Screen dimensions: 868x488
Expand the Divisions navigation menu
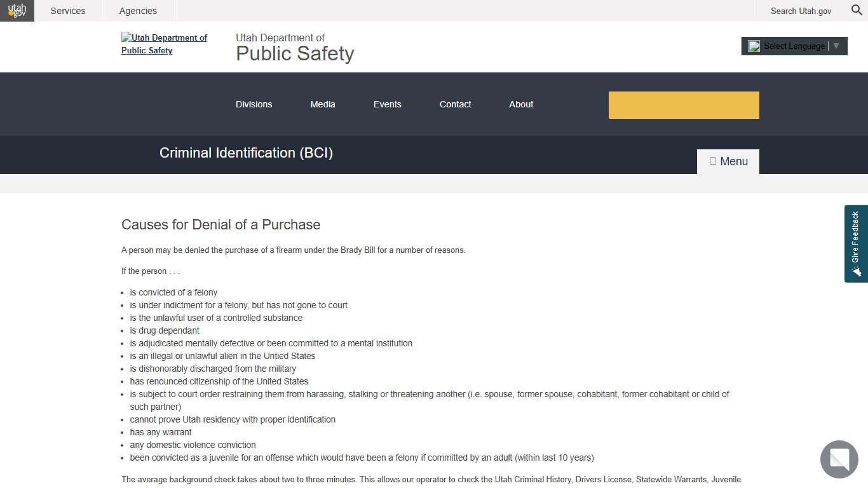point(254,104)
